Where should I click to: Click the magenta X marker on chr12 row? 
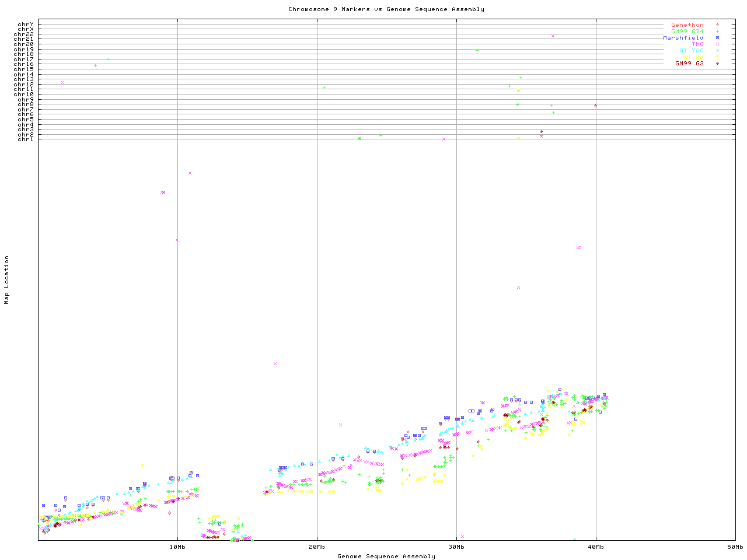pos(62,82)
